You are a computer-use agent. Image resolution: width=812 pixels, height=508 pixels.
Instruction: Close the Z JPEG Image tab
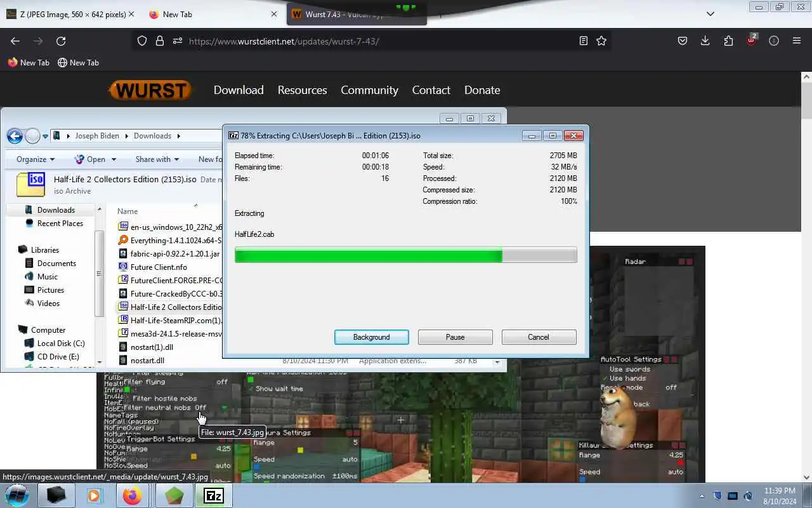(x=131, y=14)
